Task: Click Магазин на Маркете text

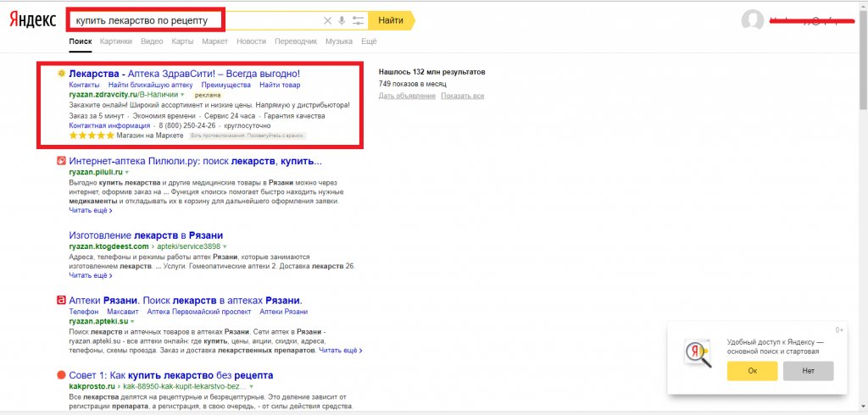Action: pos(150,136)
